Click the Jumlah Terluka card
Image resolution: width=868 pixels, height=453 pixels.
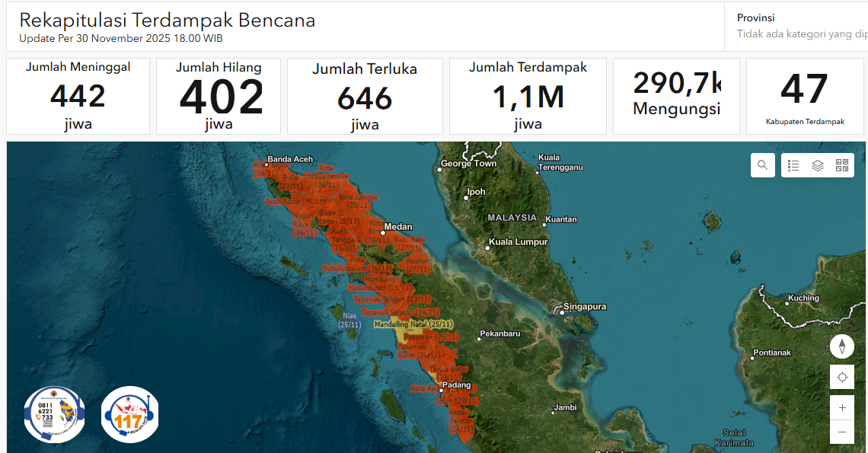coord(365,96)
